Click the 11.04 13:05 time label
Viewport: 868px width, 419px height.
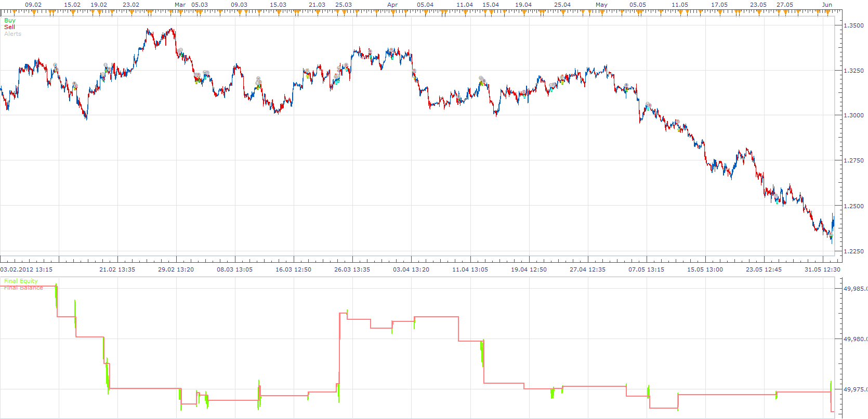pyautogui.click(x=470, y=269)
